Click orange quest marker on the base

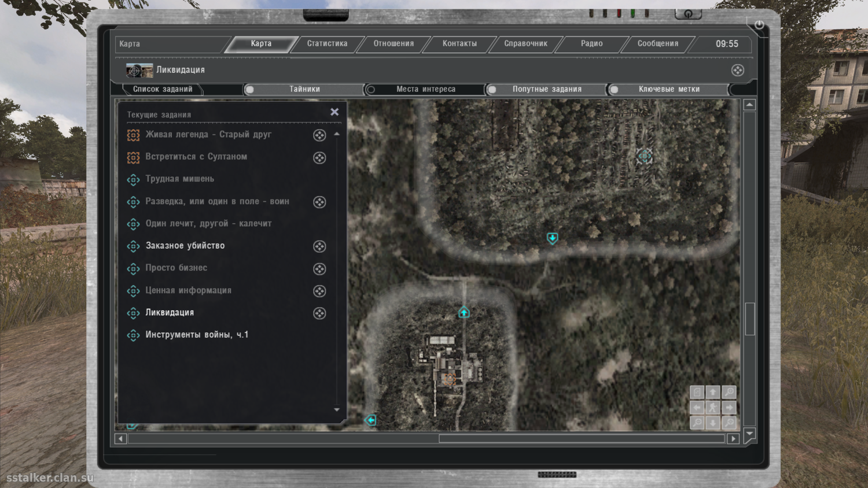(x=450, y=379)
